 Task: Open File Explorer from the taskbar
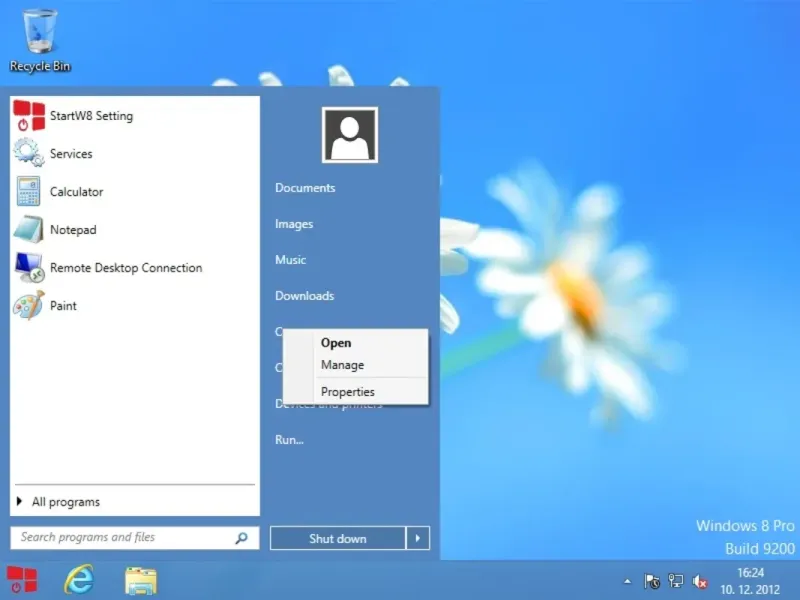[x=141, y=581]
